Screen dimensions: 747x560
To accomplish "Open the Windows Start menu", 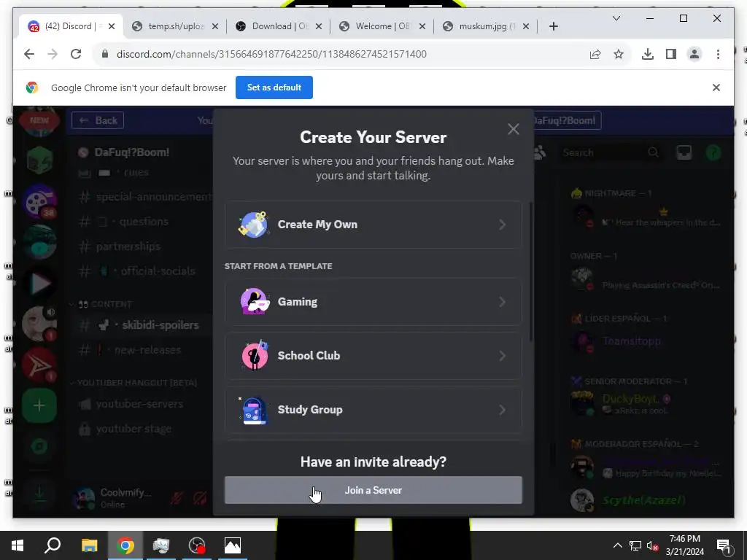I will point(18,545).
